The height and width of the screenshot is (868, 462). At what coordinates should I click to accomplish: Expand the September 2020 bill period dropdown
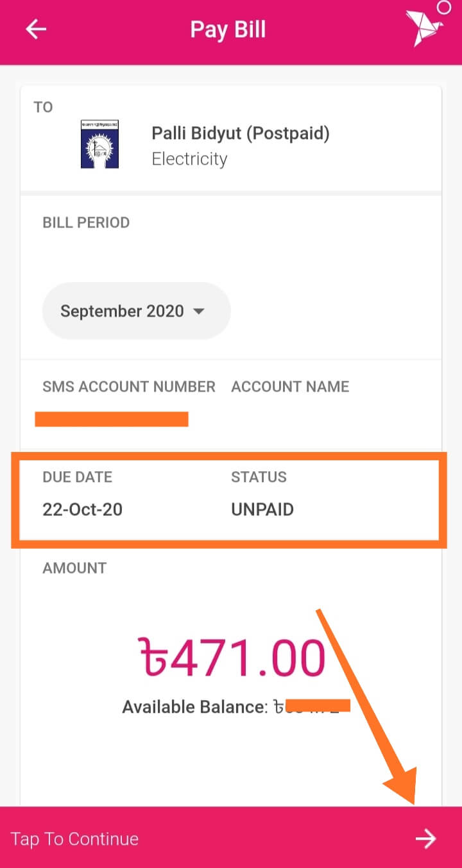pyautogui.click(x=136, y=311)
